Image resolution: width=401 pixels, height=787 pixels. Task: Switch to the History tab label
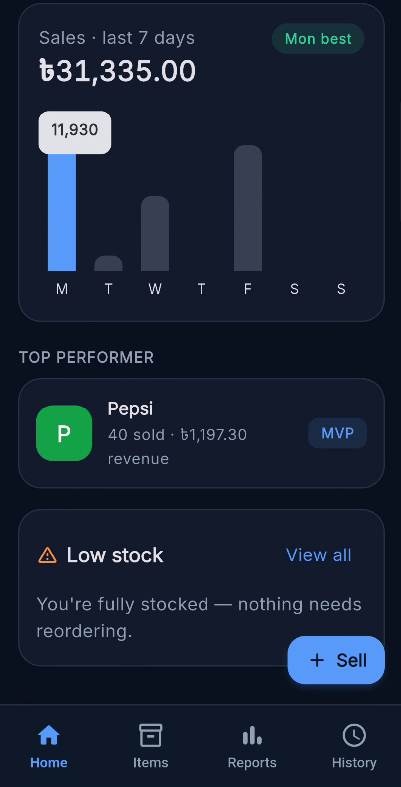[x=354, y=763]
